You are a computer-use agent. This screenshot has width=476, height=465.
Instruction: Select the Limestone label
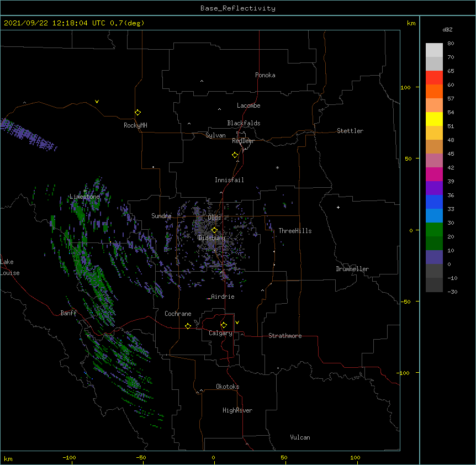point(84,197)
